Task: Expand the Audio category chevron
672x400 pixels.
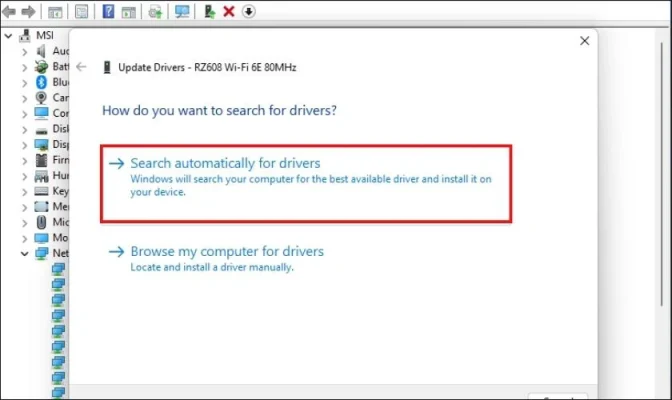Action: point(26,51)
